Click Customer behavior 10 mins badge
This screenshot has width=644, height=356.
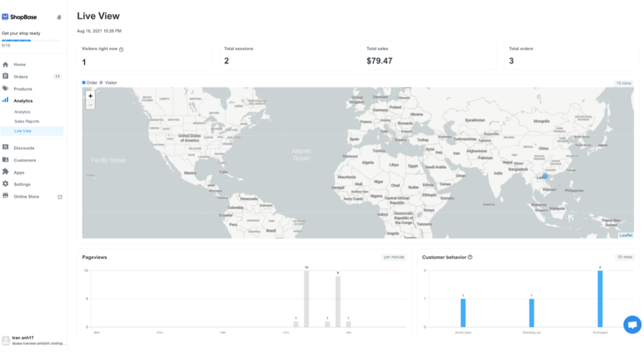click(x=624, y=257)
